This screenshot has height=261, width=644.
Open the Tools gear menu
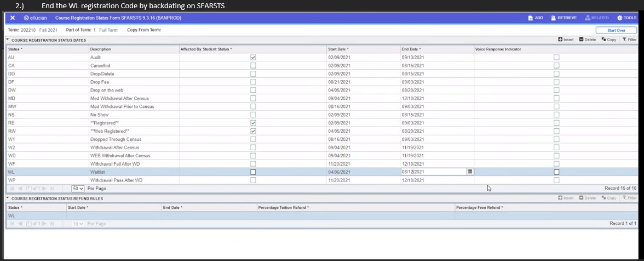[626, 18]
